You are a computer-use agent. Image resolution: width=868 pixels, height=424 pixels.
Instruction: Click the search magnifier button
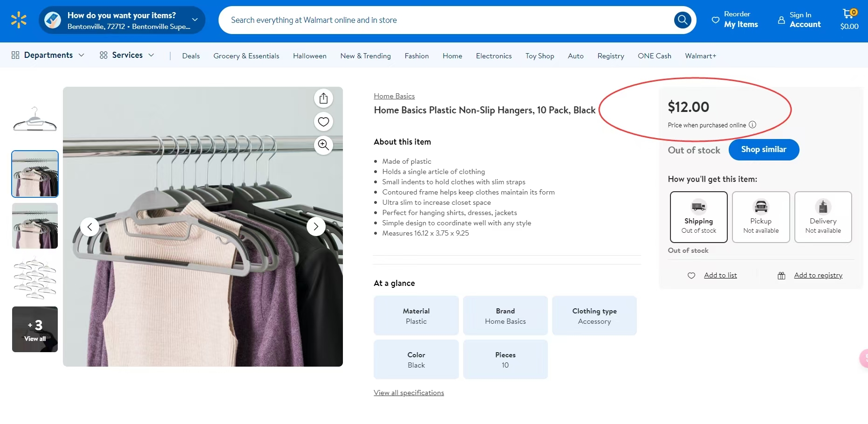click(x=683, y=20)
